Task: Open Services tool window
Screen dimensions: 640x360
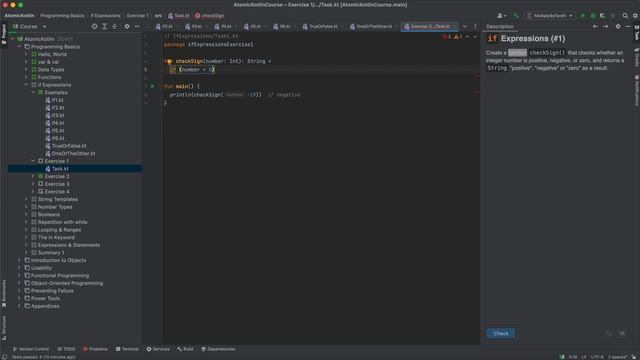Action: coord(158,349)
